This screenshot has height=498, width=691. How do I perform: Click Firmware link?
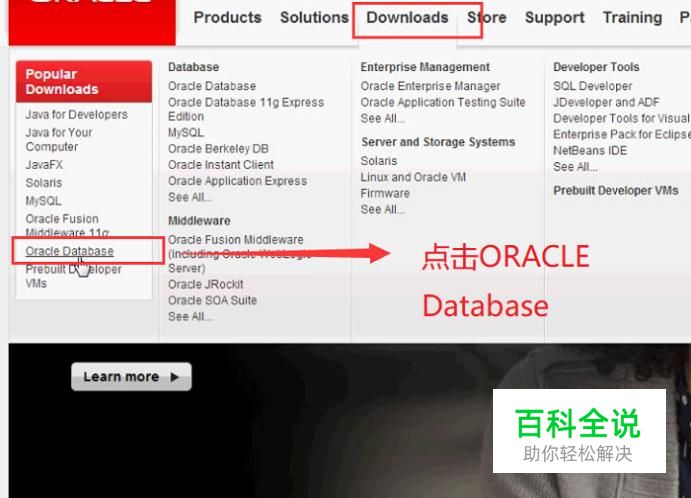(385, 193)
